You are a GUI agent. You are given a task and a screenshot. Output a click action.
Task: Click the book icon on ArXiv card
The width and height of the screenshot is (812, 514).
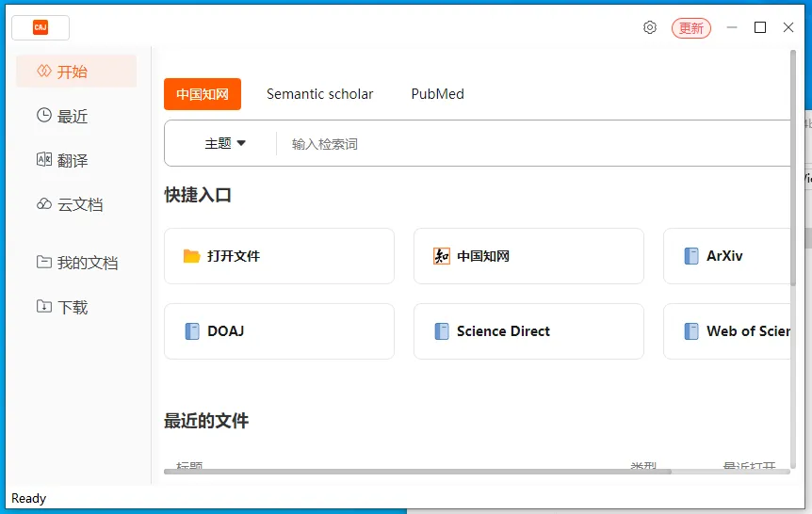pos(691,256)
